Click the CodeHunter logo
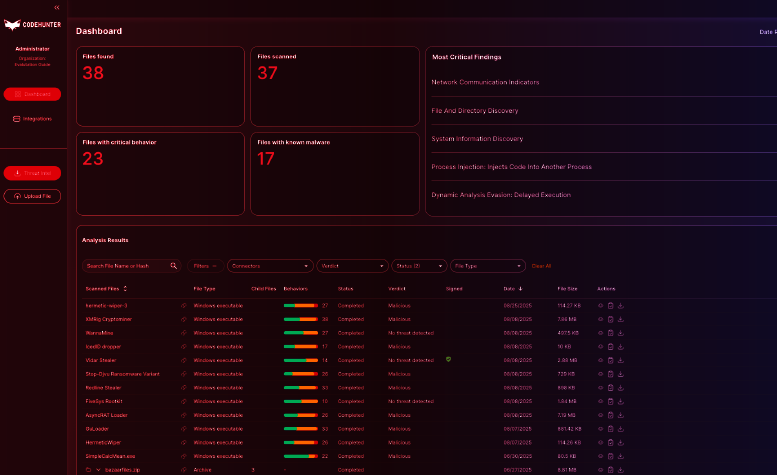The height and width of the screenshot is (475, 777). pyautogui.click(x=33, y=25)
